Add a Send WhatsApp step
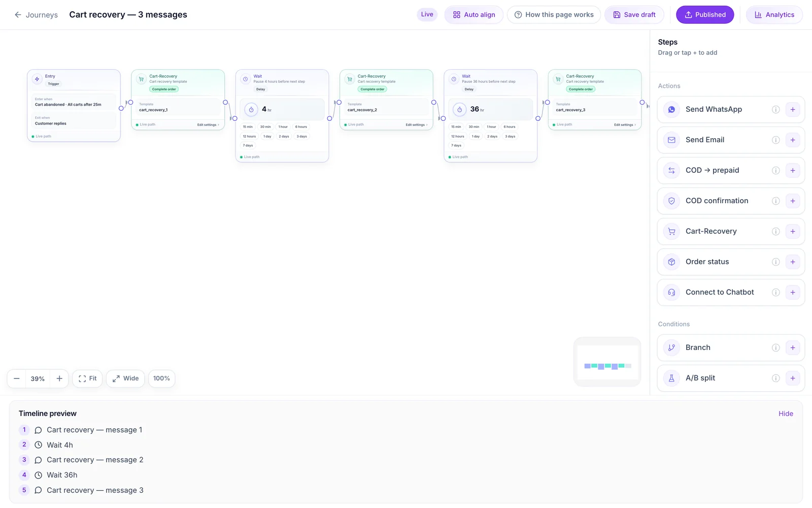 click(793, 109)
